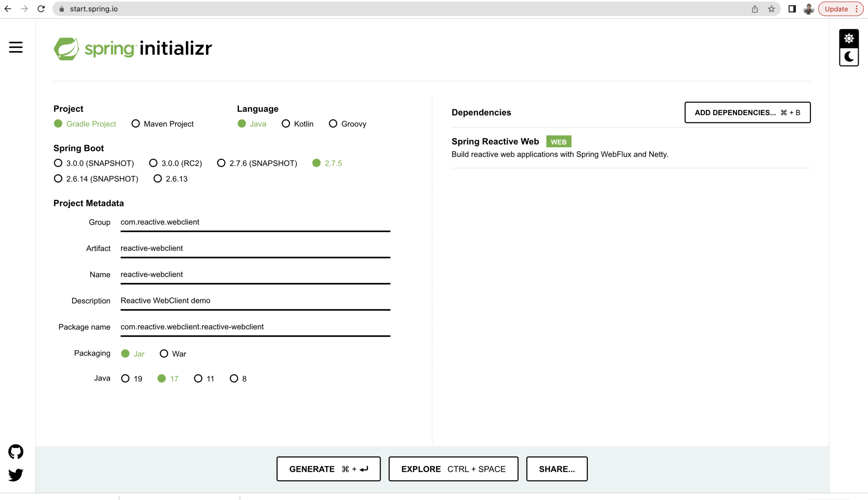The image size is (868, 500).
Task: Switch to light theme sun icon
Action: click(x=849, y=39)
